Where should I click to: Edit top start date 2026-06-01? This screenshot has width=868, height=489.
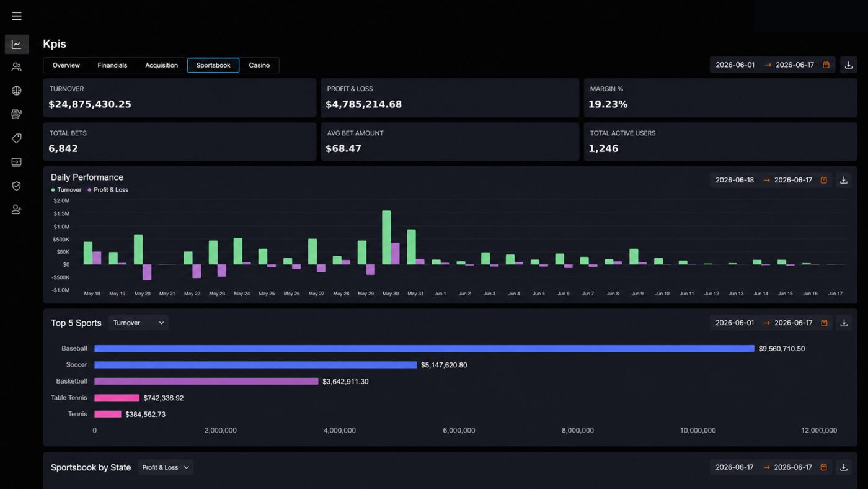[735, 65]
